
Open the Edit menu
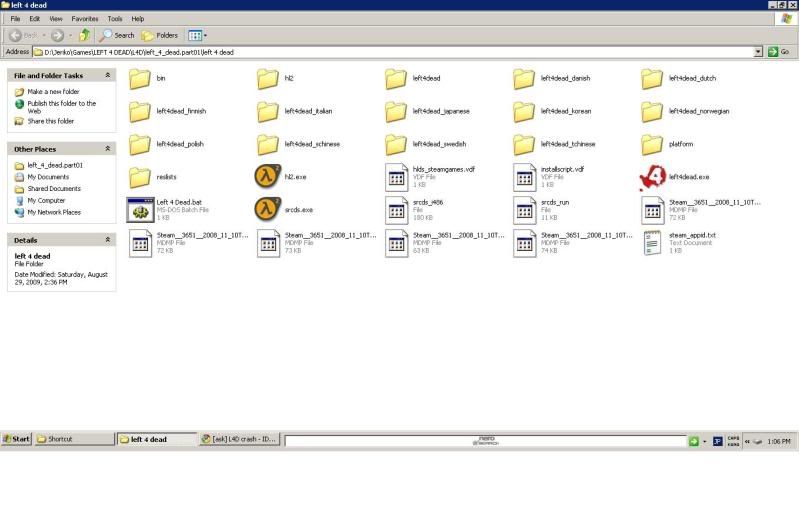click(34, 19)
